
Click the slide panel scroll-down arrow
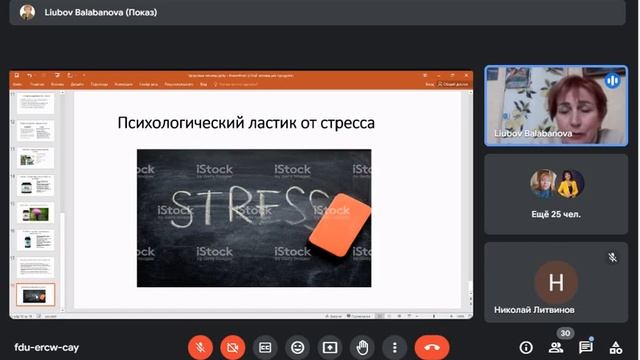tap(62, 310)
